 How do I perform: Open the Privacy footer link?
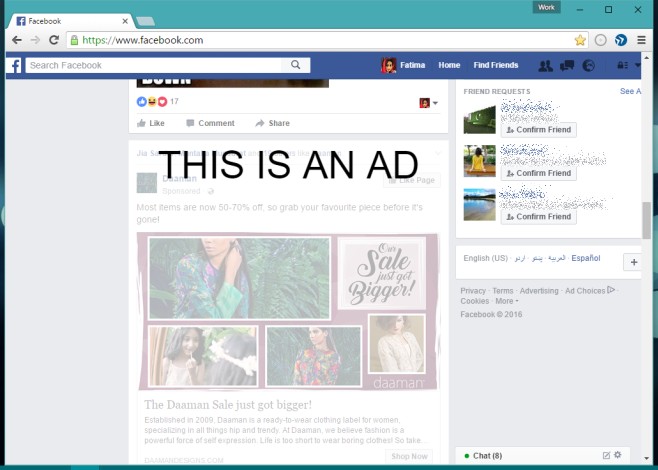[x=473, y=291]
